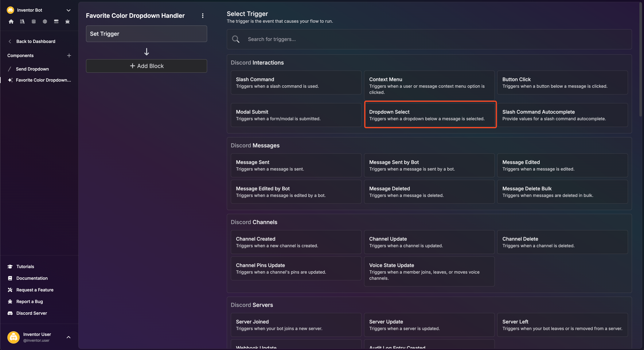
Task: Add a new component with plus icon
Action: 69,56
